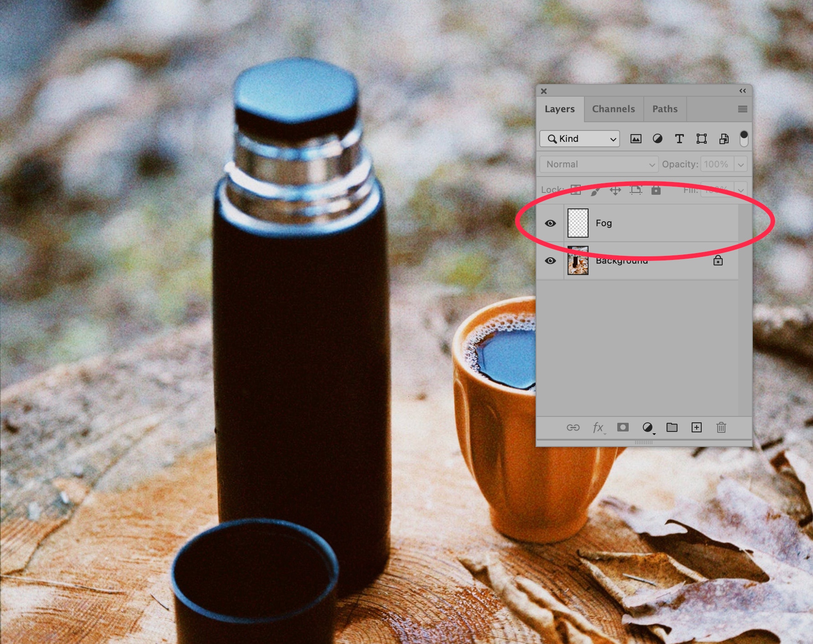Open the Normal blend mode dropdown
Image resolution: width=813 pixels, height=644 pixels.
(x=599, y=164)
